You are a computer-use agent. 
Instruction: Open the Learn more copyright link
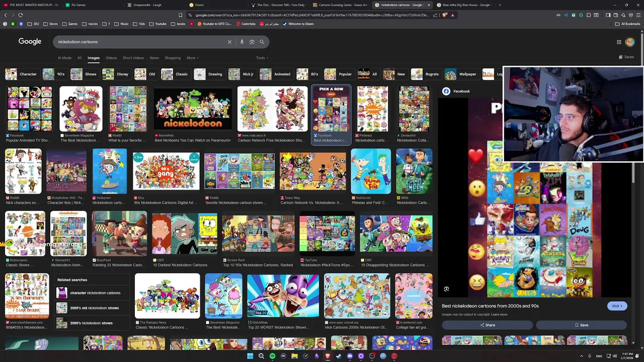pos(500,315)
